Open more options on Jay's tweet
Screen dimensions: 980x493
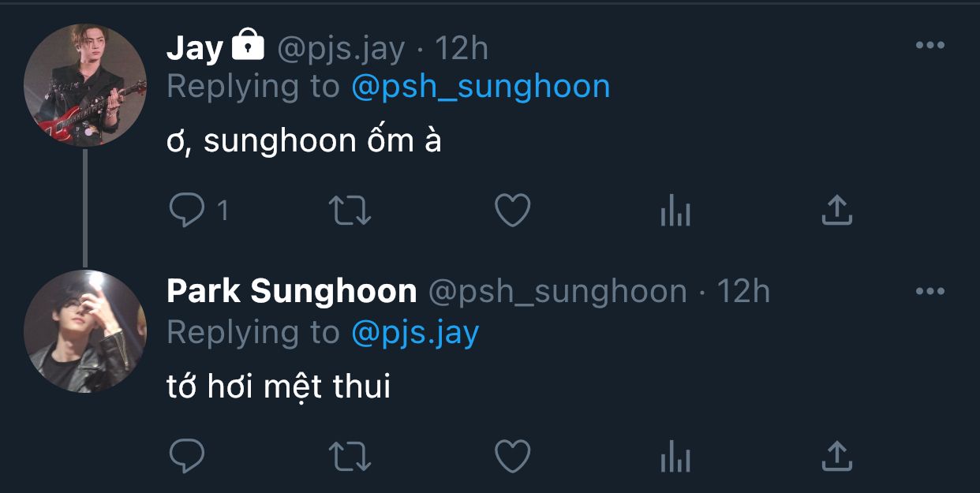pos(930,46)
